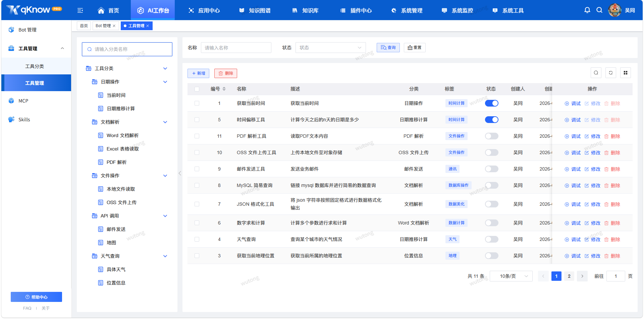Click the Skills sidebar icon

click(x=11, y=119)
